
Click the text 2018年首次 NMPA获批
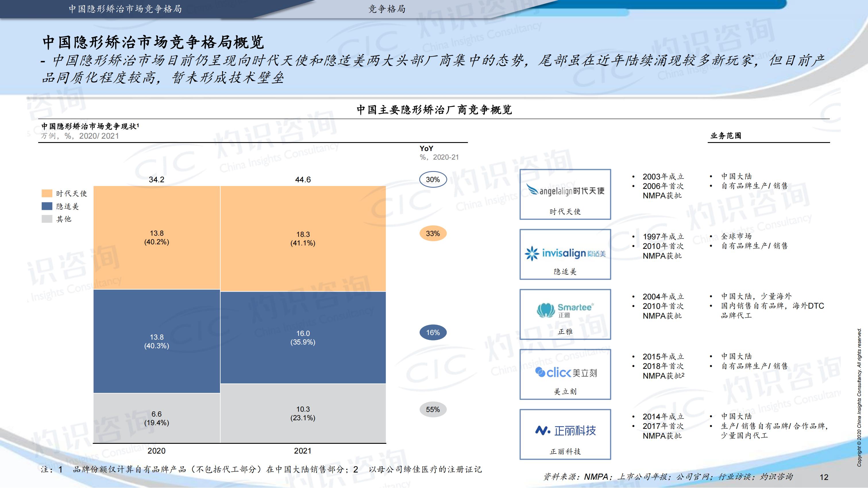point(663,371)
